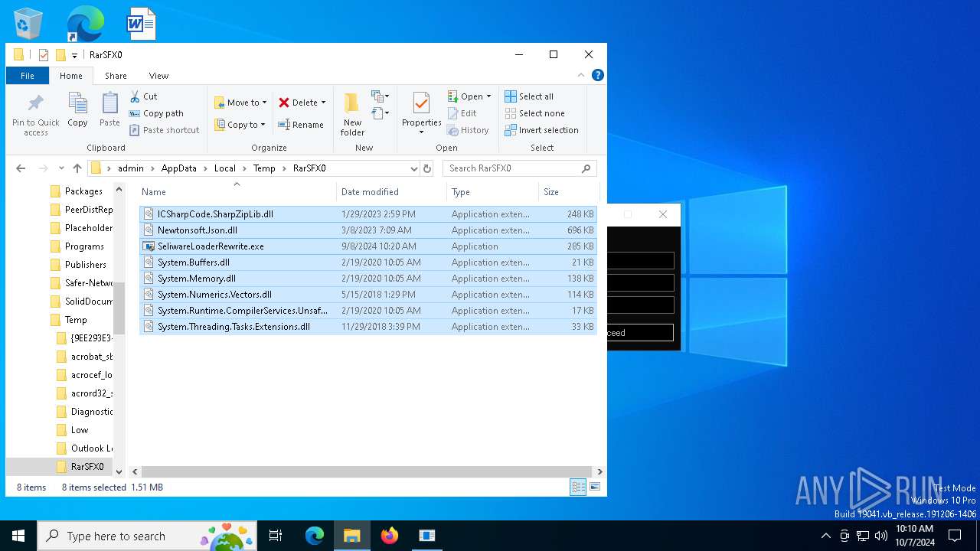Refresh the RarSFX0 folder view
The height and width of the screenshot is (551, 980).
coord(427,168)
